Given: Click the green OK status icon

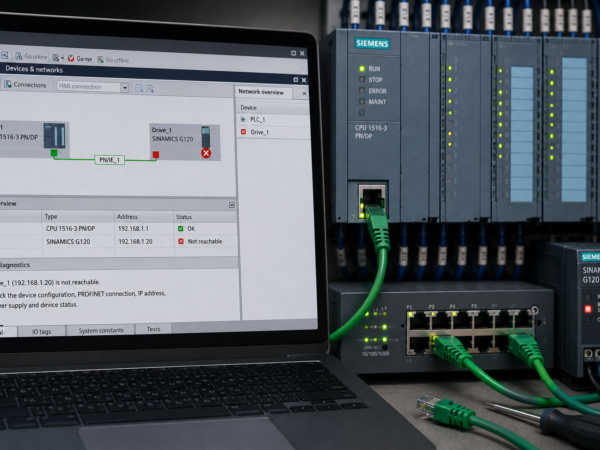Looking at the screenshot, I should (181, 228).
